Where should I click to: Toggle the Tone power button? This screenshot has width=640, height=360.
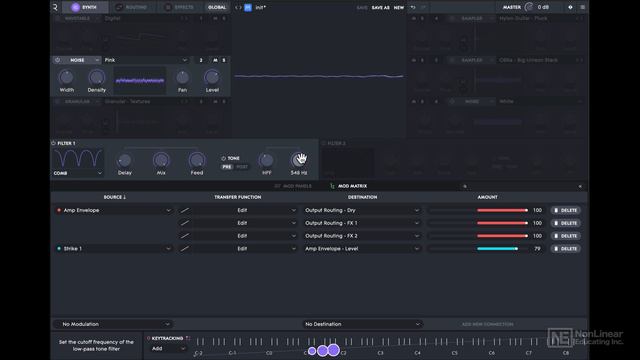[223, 158]
